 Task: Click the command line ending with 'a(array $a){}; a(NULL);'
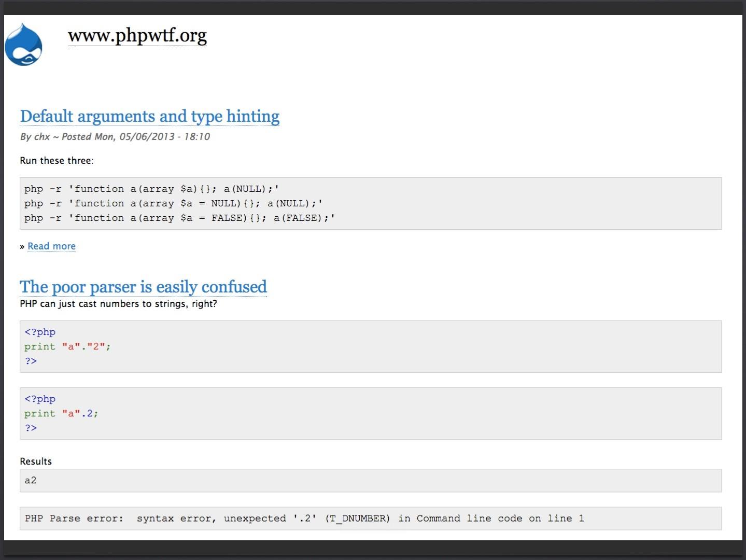tap(151, 189)
